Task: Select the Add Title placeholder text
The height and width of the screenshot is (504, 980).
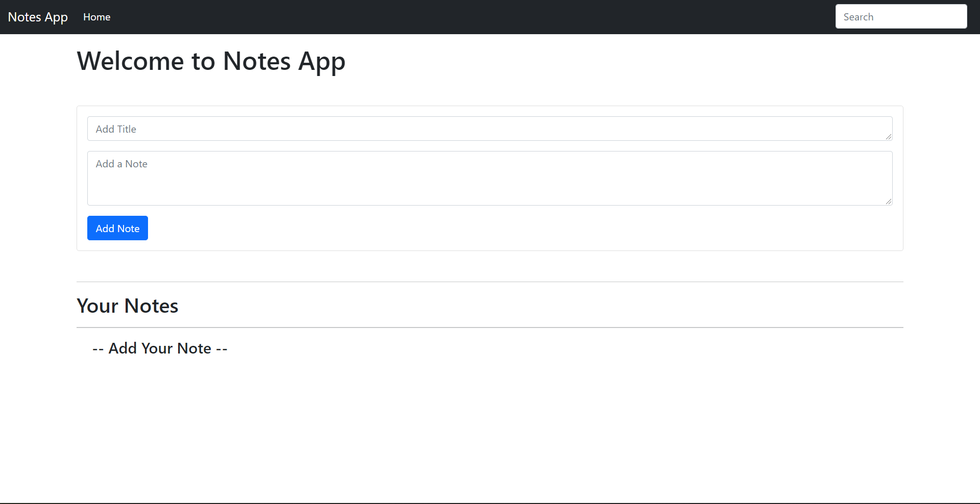Action: (x=116, y=129)
